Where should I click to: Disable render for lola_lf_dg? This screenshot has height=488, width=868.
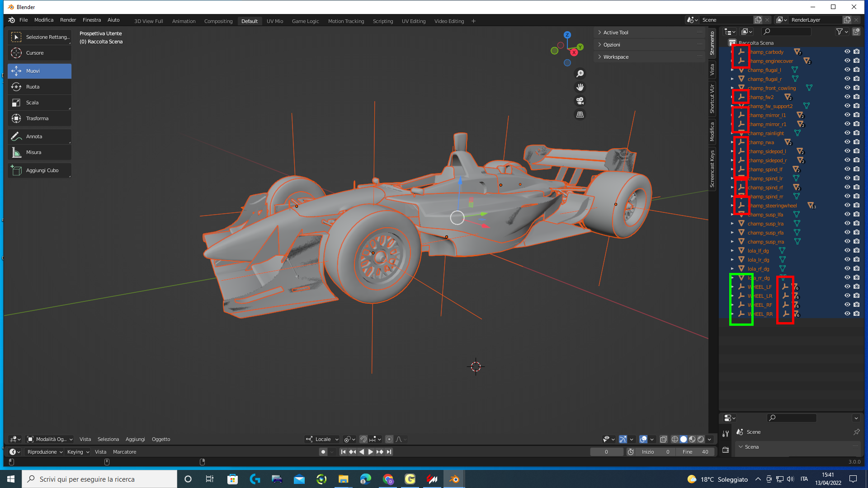click(856, 250)
